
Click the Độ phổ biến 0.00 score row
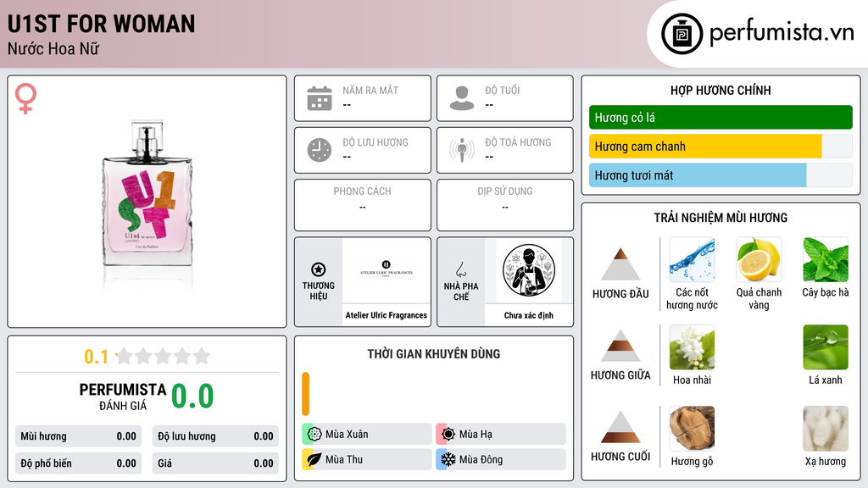[78, 463]
